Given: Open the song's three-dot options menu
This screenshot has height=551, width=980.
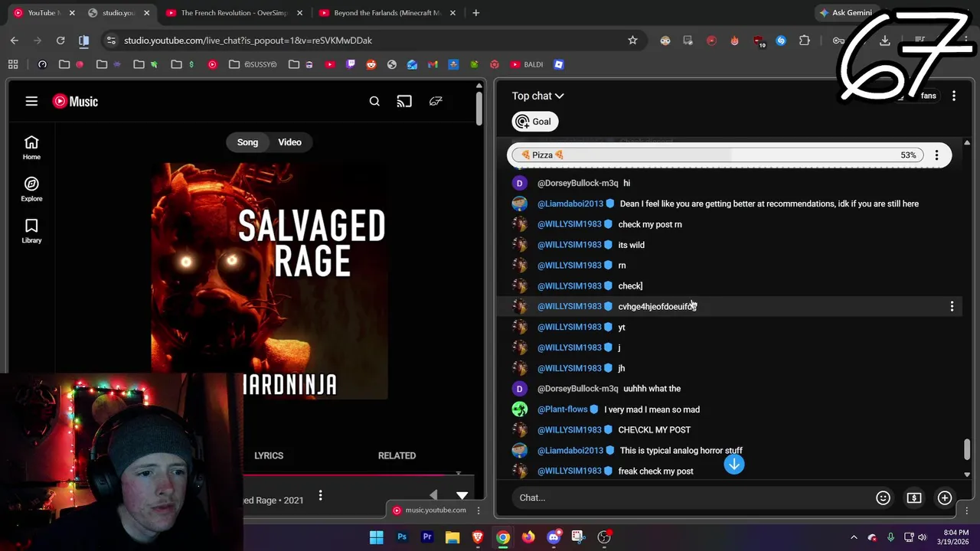Looking at the screenshot, I should coord(321,496).
